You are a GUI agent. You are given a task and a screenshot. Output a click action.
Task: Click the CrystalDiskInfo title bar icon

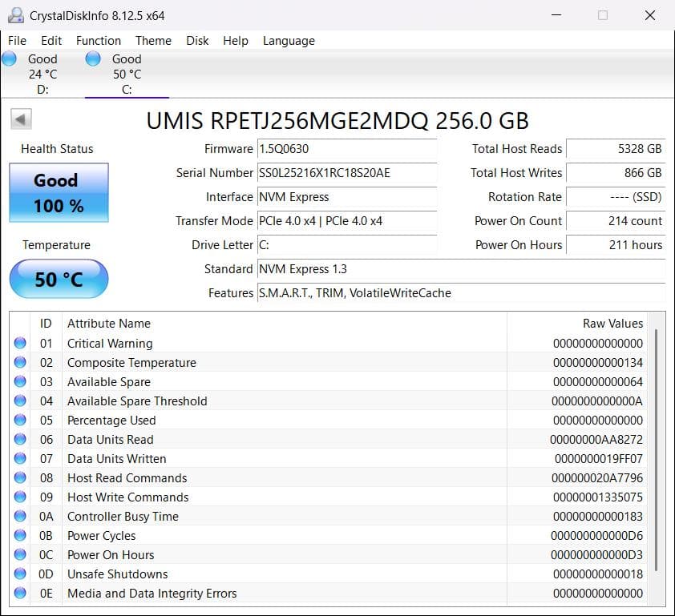[x=18, y=14]
